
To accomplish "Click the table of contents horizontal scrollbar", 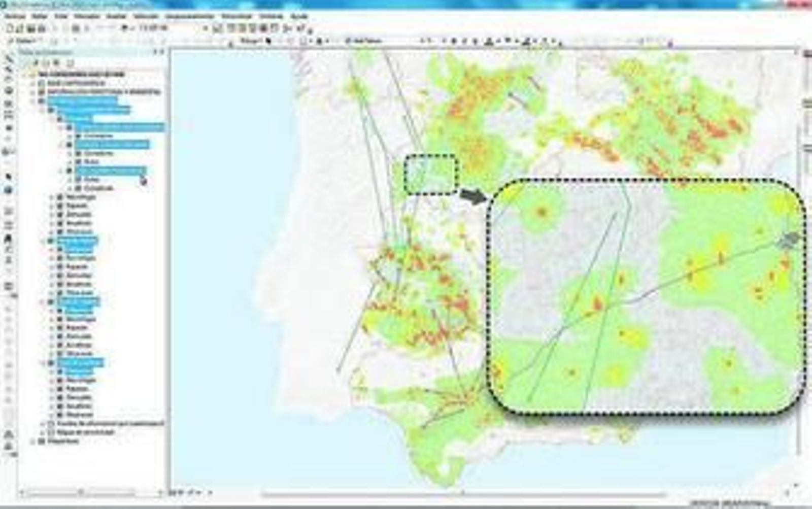I will point(81,492).
